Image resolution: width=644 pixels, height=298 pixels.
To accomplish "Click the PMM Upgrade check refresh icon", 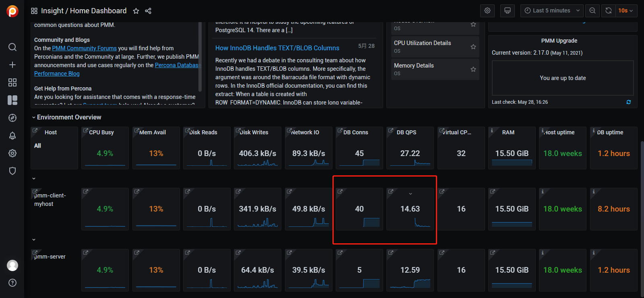I will [629, 102].
